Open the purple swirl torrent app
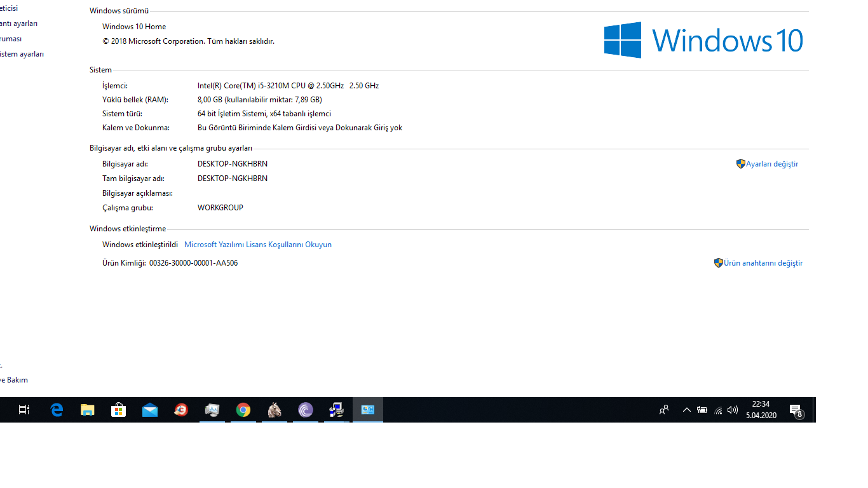The height and width of the screenshot is (488, 868). point(306,410)
